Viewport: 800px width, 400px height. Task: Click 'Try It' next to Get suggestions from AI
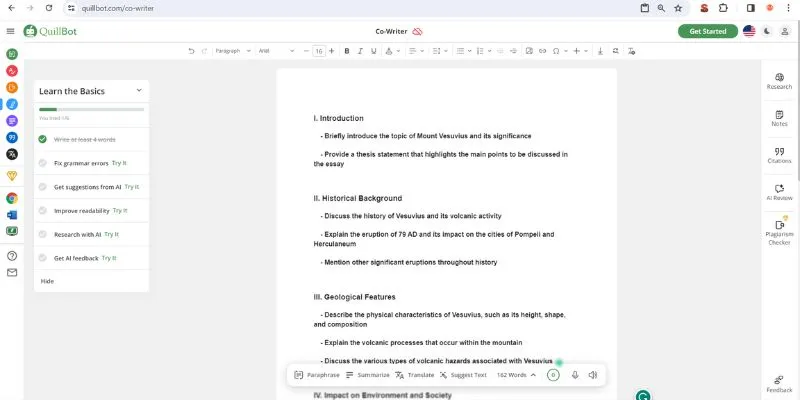pos(132,187)
